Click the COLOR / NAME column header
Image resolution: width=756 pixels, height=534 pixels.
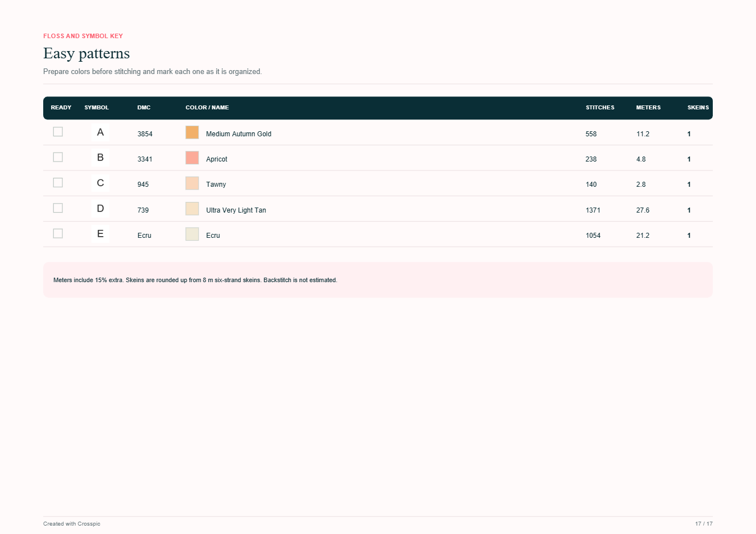(x=207, y=108)
